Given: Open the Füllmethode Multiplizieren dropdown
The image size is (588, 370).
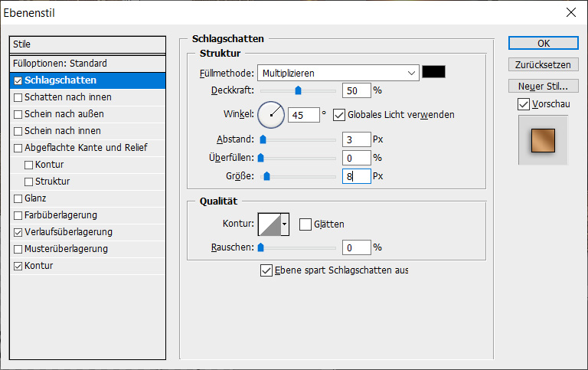Looking at the screenshot, I should (337, 73).
